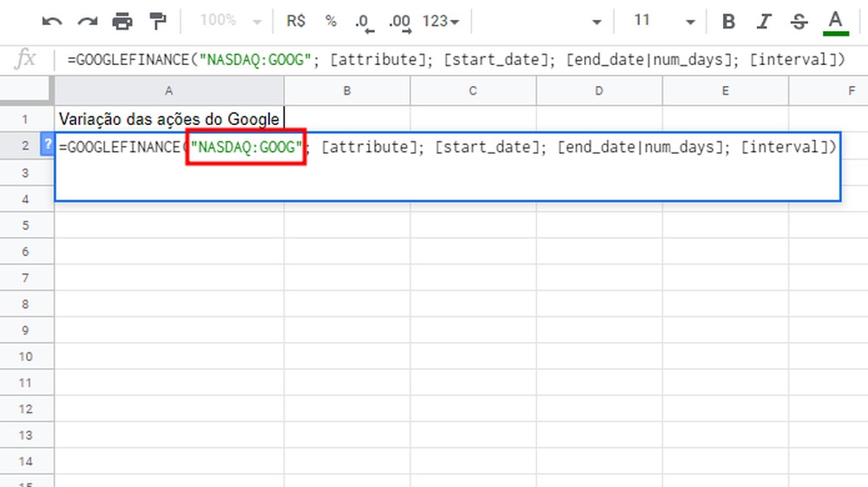
Task: Click cell with 'Variação das ações do Google'
Action: click(169, 119)
